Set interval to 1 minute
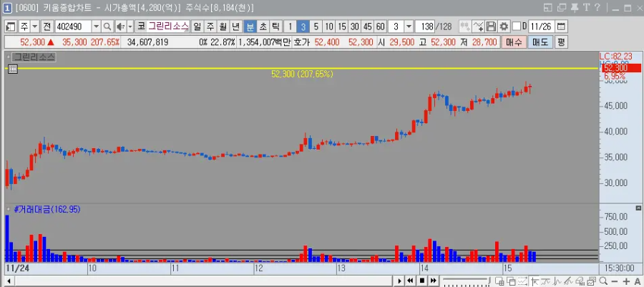 click(290, 26)
